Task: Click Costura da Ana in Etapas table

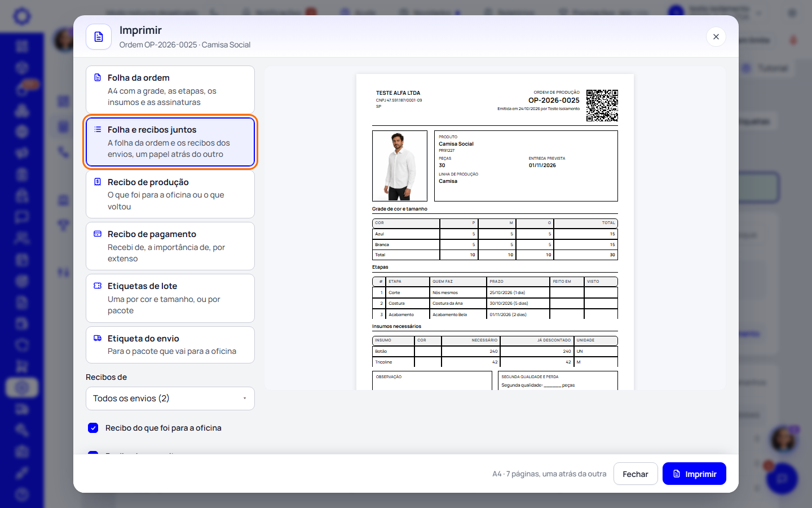Action: [448, 304]
